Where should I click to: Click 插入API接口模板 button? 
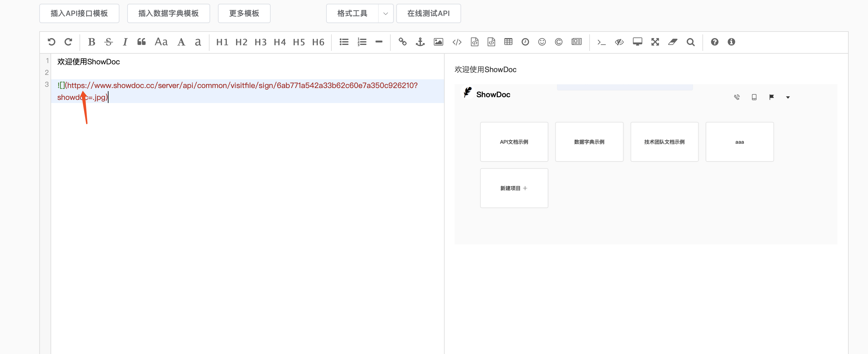click(79, 13)
